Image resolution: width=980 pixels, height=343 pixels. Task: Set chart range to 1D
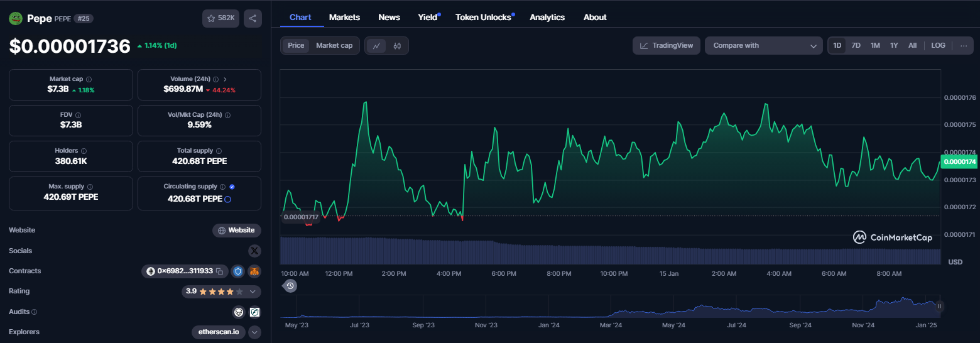[837, 45]
